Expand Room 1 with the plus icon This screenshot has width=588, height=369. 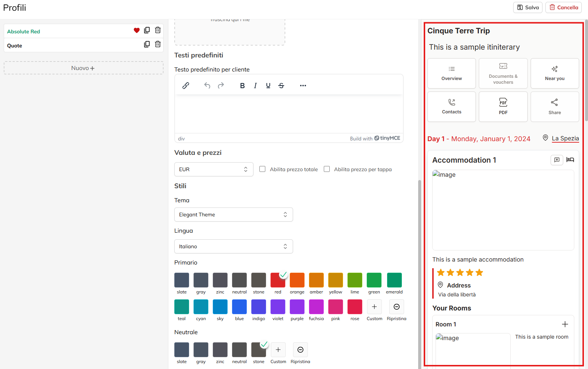click(x=565, y=324)
